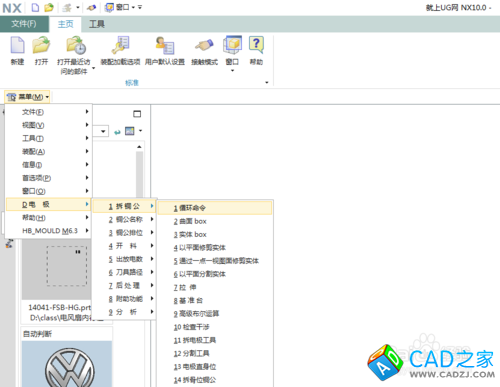This screenshot has height=387, width=500.
Task: Click the green refresh arrow in side panel
Action: 117,132
